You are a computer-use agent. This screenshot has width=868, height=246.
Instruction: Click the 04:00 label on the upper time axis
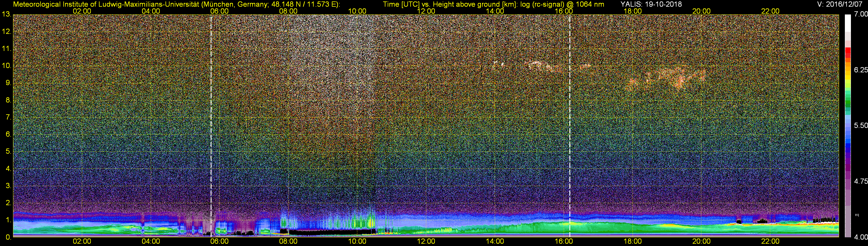(x=151, y=11)
